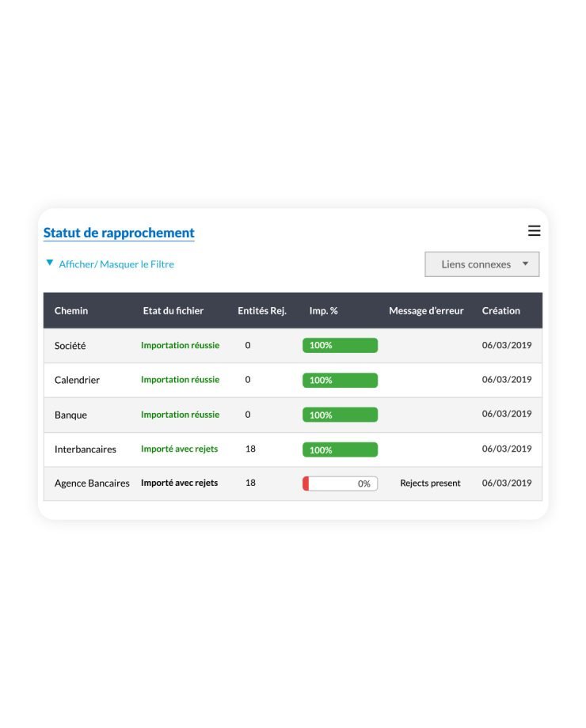Click the 06/03/2019 date in Calendrier row
The width and height of the screenshot is (586, 728).
point(507,379)
